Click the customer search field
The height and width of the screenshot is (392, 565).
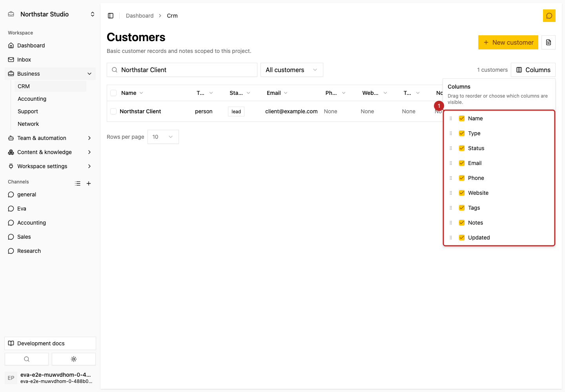pos(182,70)
